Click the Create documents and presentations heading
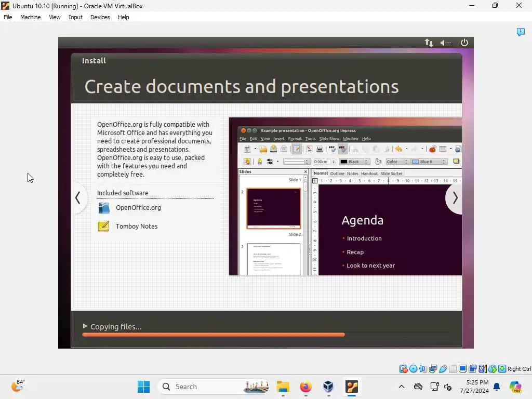Screen dimensions: 532x399 point(242,87)
